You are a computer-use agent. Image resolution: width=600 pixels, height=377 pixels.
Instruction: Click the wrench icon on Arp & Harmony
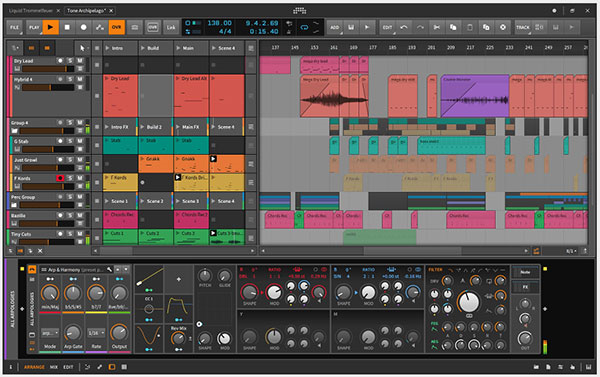click(x=110, y=269)
